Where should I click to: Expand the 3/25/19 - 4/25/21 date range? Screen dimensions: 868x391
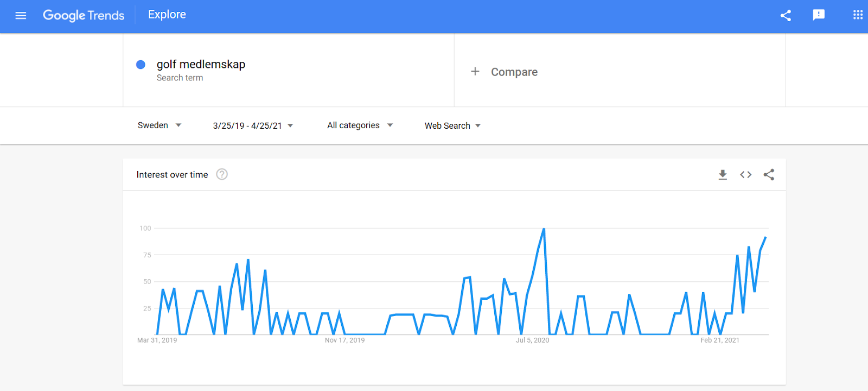point(253,125)
